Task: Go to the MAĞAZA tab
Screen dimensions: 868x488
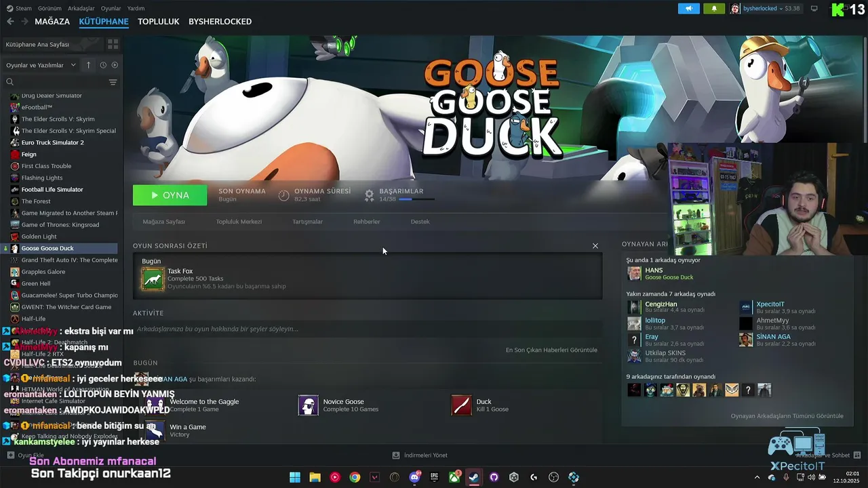Action: pyautogui.click(x=52, y=22)
